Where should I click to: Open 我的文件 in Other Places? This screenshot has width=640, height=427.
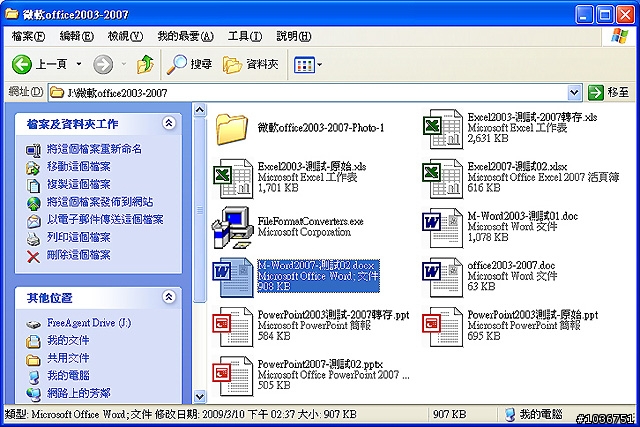[68, 340]
